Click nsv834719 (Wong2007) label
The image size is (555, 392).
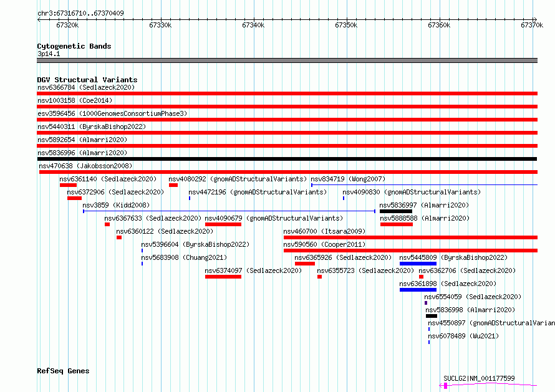click(x=348, y=179)
